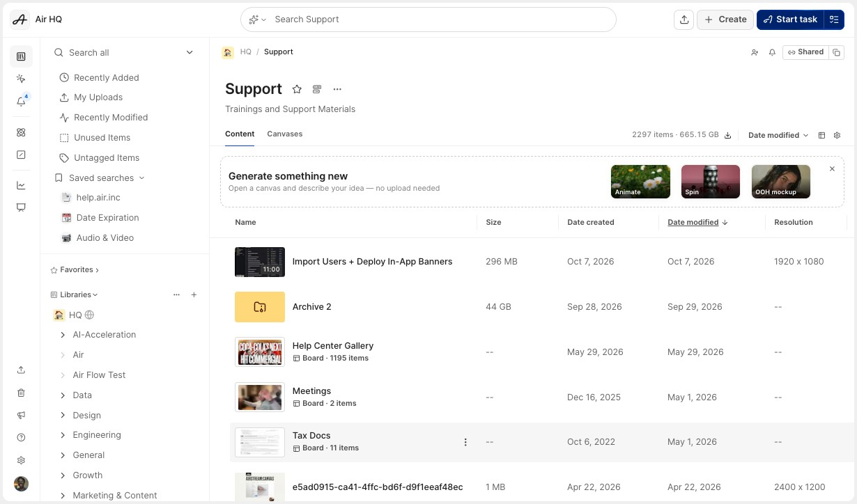857x504 pixels.
Task: Open more options for Tax Docs row
Action: (465, 442)
